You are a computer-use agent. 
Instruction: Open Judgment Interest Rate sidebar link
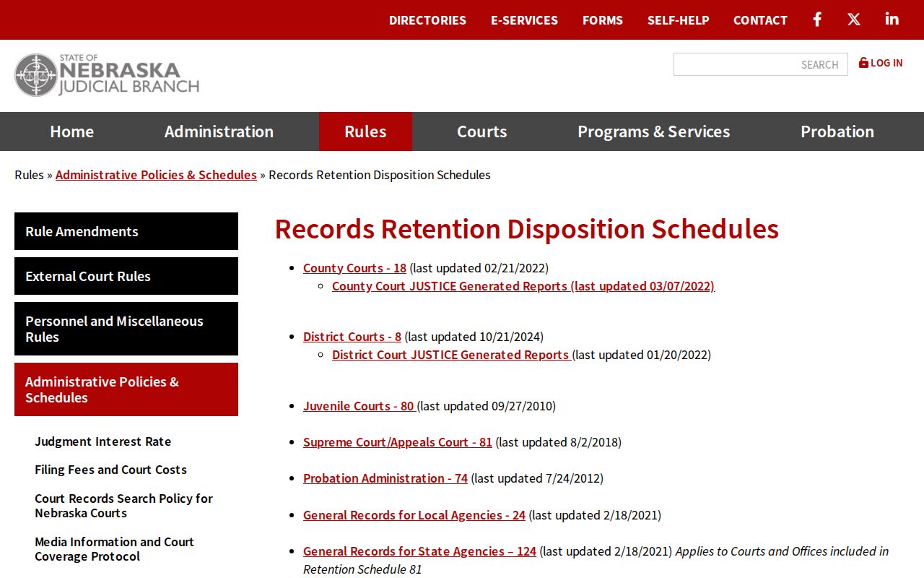coord(103,441)
